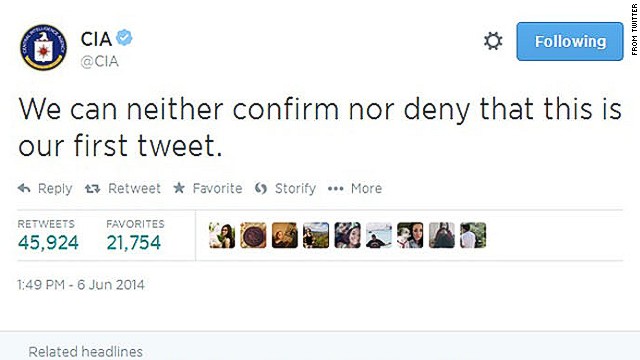The image size is (640, 360).
Task: Click the Favorite text label
Action: pos(217,188)
